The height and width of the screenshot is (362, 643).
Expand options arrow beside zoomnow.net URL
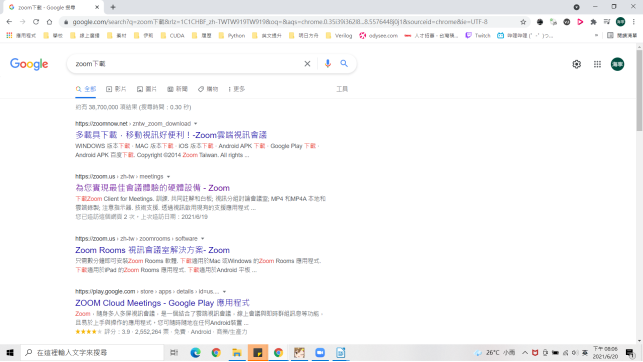pyautogui.click(x=196, y=124)
